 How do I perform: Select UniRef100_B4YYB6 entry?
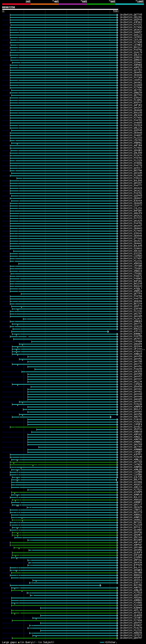[131, 585]
